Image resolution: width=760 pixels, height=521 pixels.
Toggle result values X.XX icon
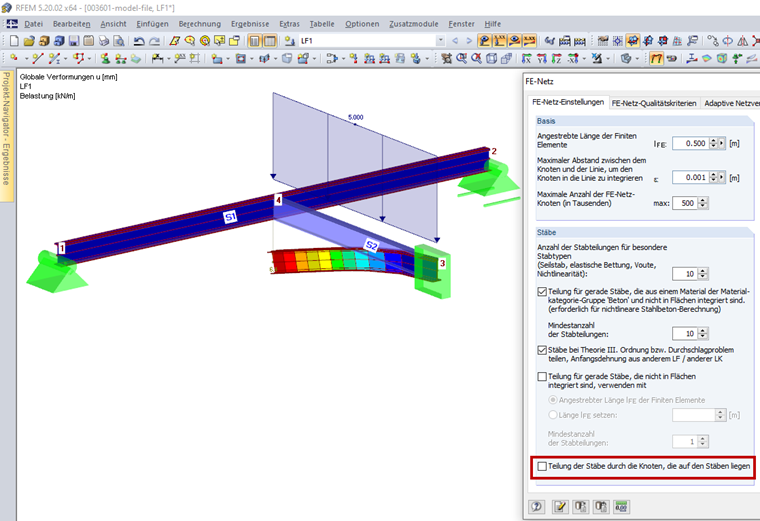[530, 41]
